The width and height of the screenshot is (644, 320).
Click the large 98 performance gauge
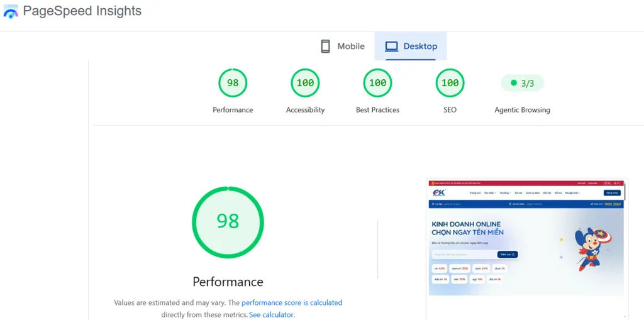(x=228, y=222)
